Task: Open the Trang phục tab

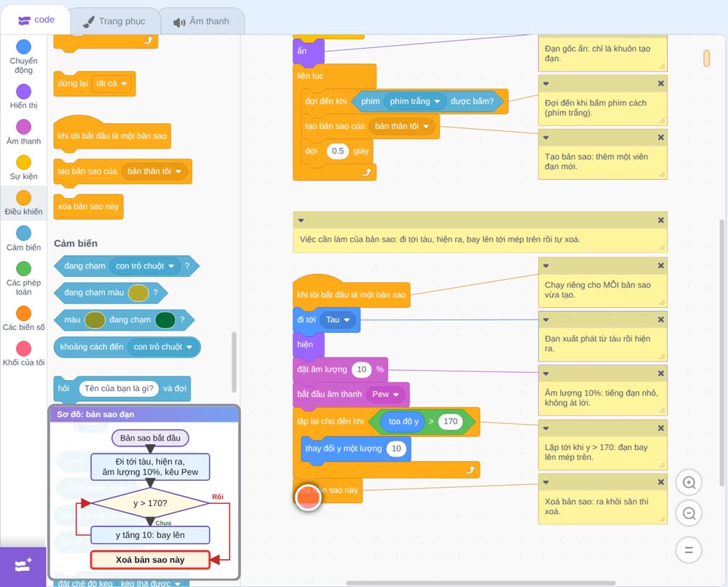Action: click(114, 21)
